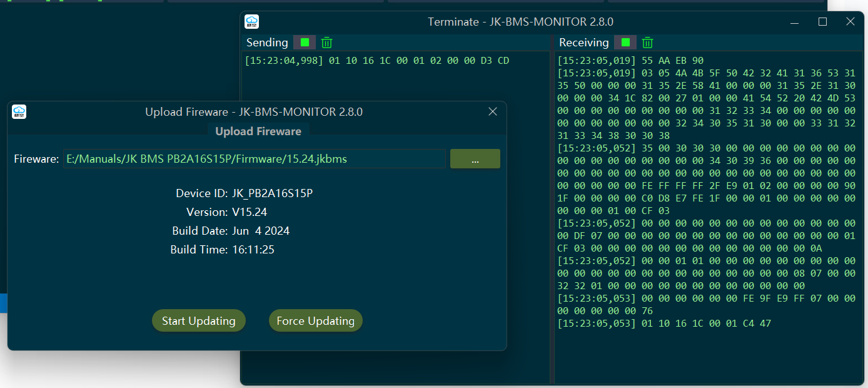Click the Force Updating button
The image size is (868, 388).
tap(316, 321)
